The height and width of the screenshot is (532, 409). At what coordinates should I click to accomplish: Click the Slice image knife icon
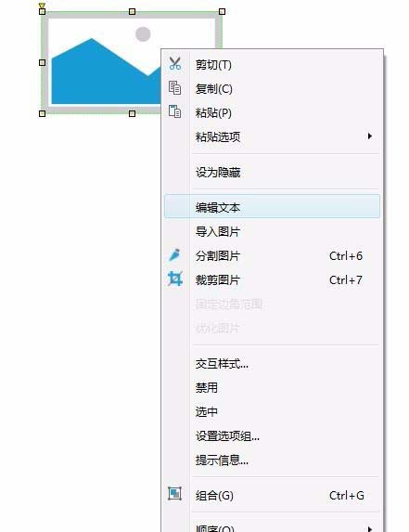[175, 255]
